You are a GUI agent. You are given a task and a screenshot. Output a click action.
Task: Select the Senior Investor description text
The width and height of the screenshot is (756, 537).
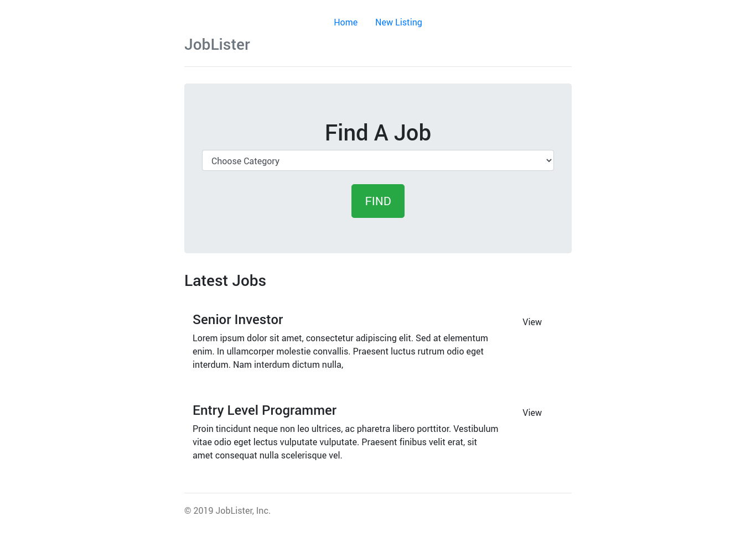click(x=340, y=351)
